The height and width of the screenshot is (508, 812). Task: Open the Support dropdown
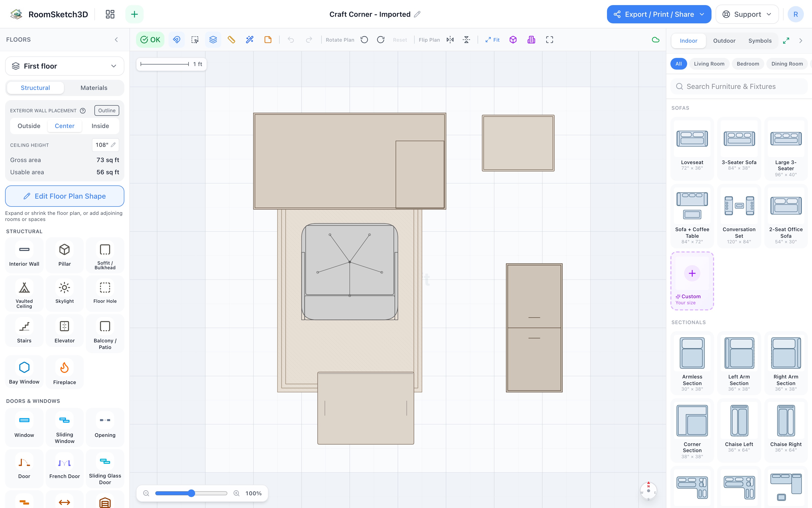point(747,14)
